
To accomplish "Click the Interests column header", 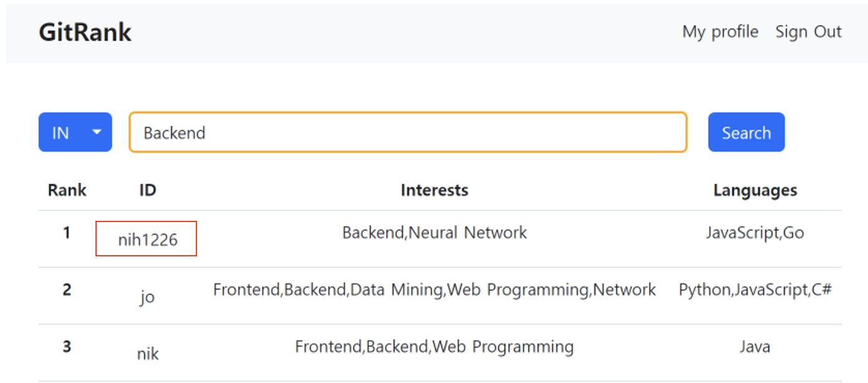I will 434,190.
